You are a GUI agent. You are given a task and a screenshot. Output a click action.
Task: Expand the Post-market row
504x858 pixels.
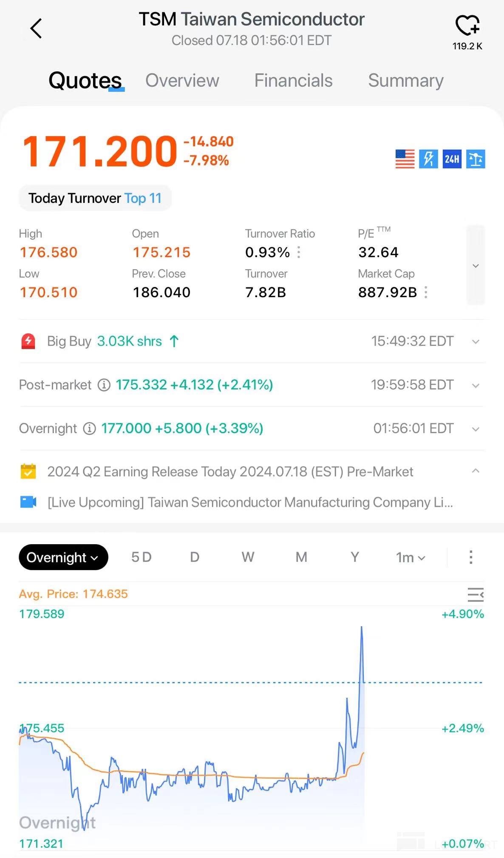tap(476, 385)
